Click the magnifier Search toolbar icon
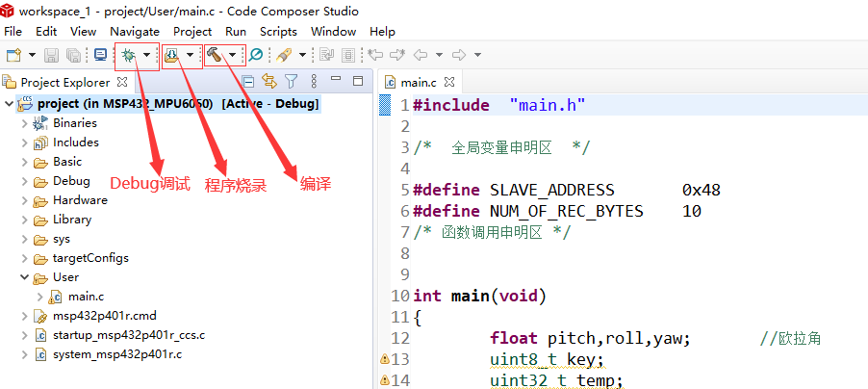 pos(255,55)
